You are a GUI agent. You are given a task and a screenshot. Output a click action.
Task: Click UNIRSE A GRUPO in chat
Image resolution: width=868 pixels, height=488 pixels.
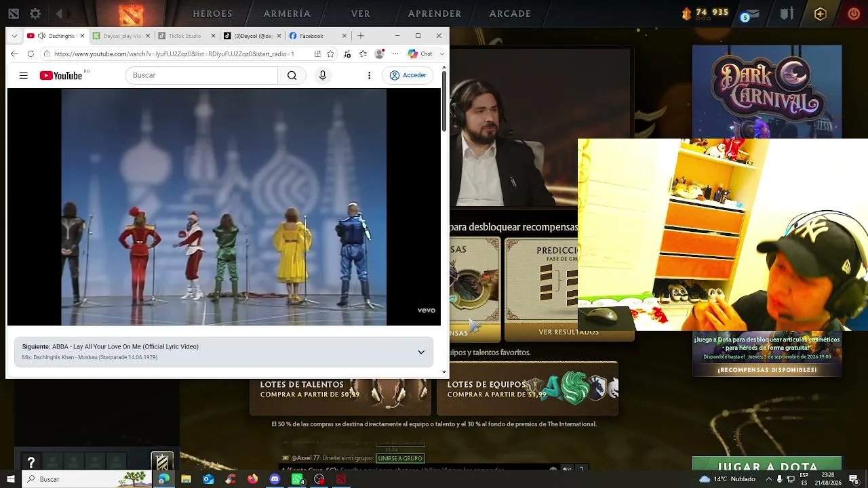(399, 458)
